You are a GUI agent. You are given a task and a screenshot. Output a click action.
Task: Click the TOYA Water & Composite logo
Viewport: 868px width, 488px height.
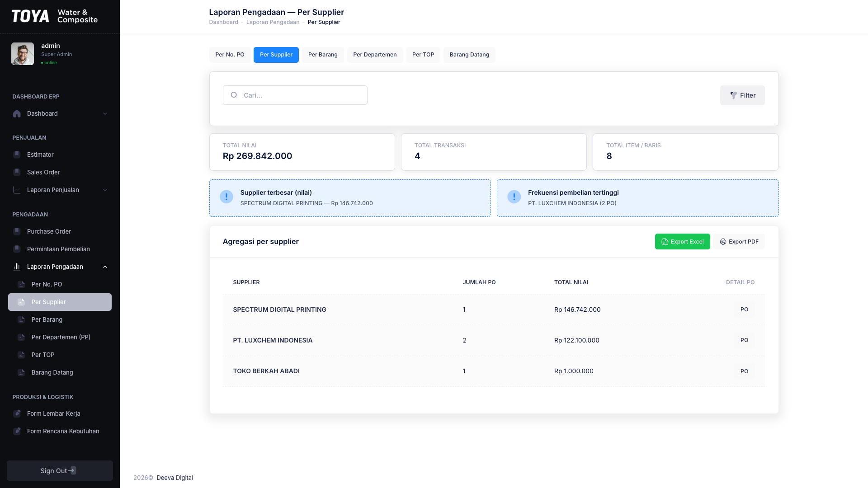coord(55,16)
